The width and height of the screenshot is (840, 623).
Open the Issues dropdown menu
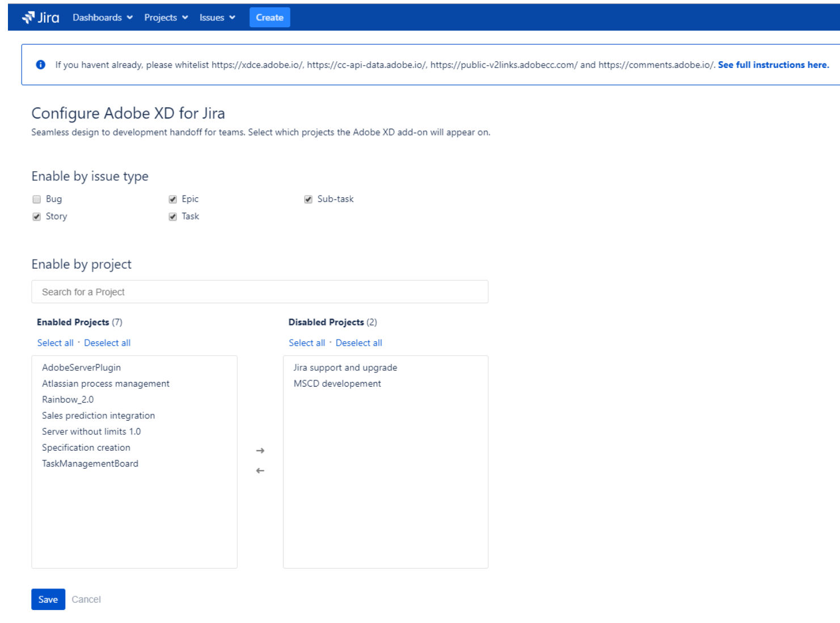click(216, 17)
